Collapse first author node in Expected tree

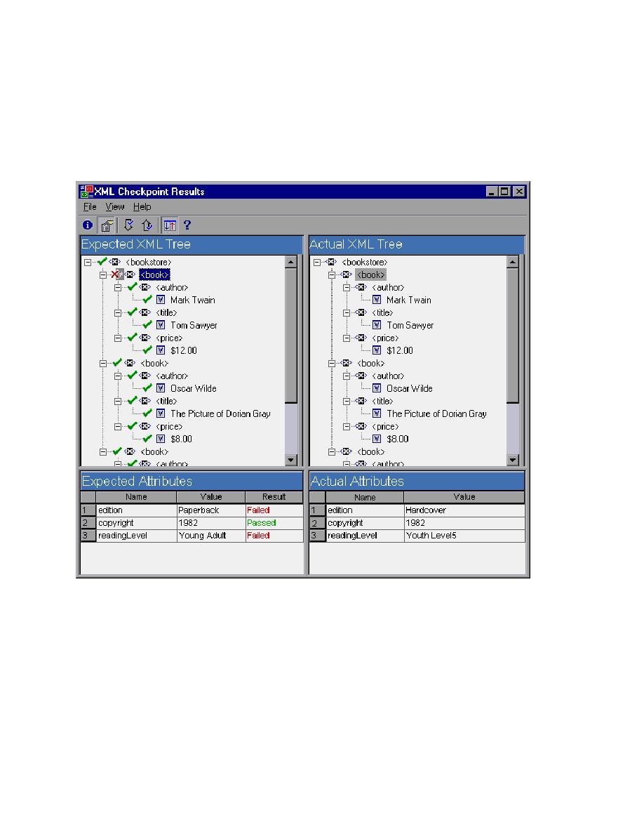point(119,287)
